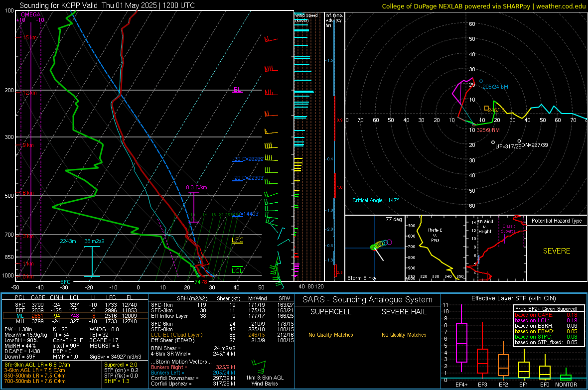Click the '2243m' inflow layer label
Viewport: 588px width, 390px height.
68,241
